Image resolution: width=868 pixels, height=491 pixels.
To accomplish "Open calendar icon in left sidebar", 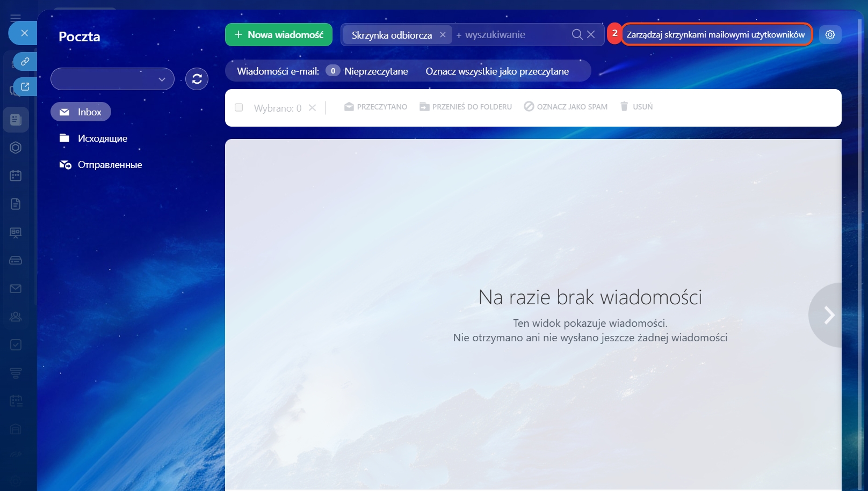I will pos(16,175).
